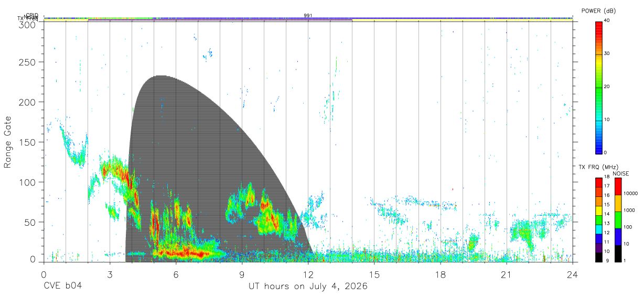Screen dimensions: 644x297
Task: Click the '18' hour tick on time axis
Action: [x=440, y=275]
